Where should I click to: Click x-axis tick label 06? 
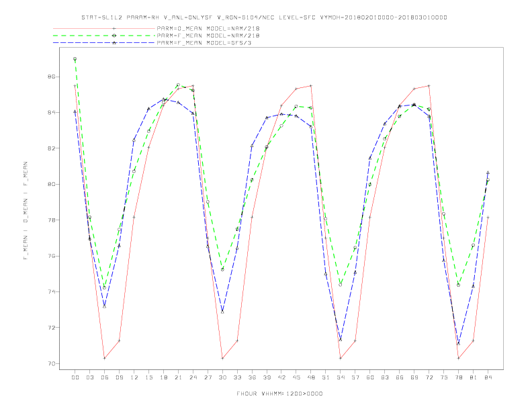tap(105, 377)
